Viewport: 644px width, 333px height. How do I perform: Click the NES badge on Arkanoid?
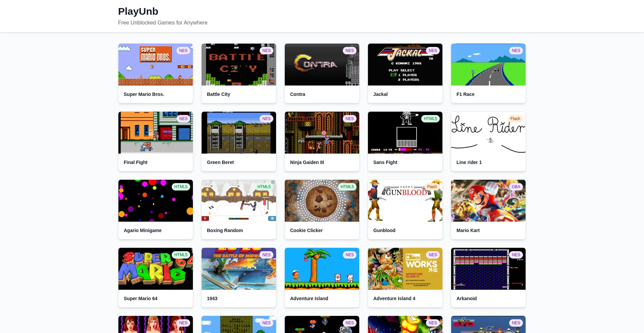(516, 255)
